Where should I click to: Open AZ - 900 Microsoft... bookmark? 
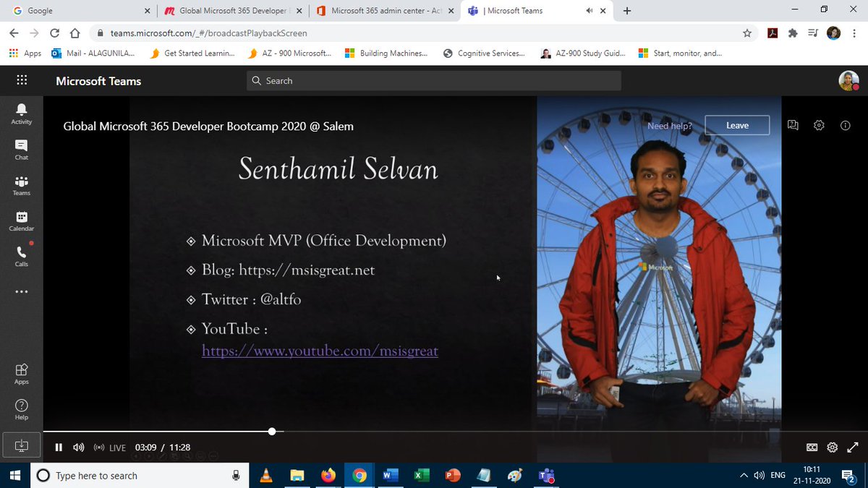(289, 53)
